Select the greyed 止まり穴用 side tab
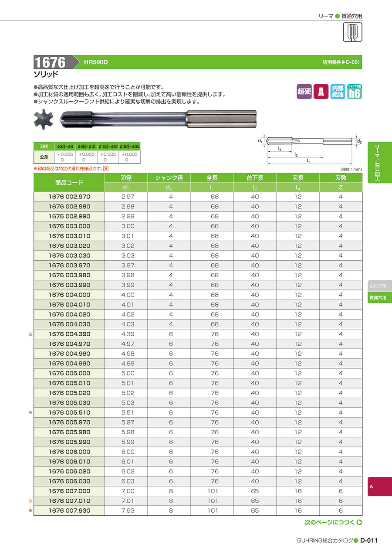The width and height of the screenshot is (392, 555). 380,286
